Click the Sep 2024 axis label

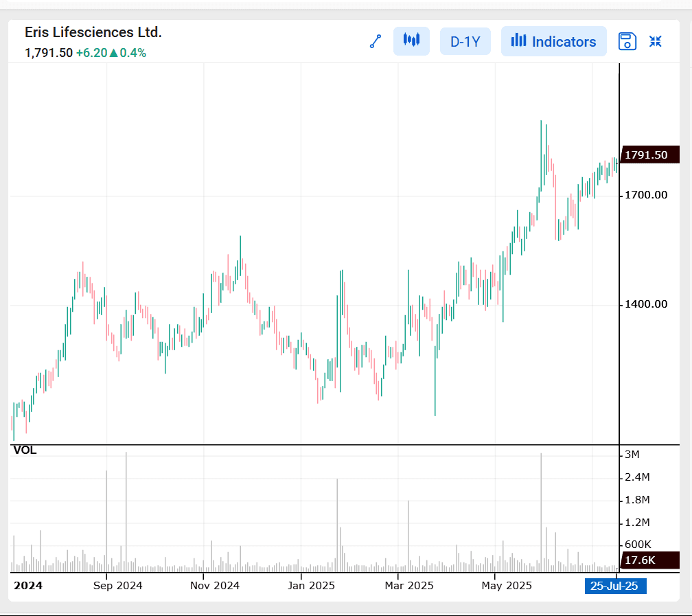coord(118,586)
